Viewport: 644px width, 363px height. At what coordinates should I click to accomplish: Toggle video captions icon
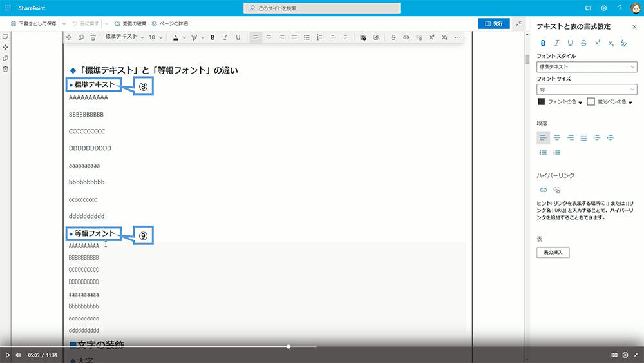click(614, 355)
